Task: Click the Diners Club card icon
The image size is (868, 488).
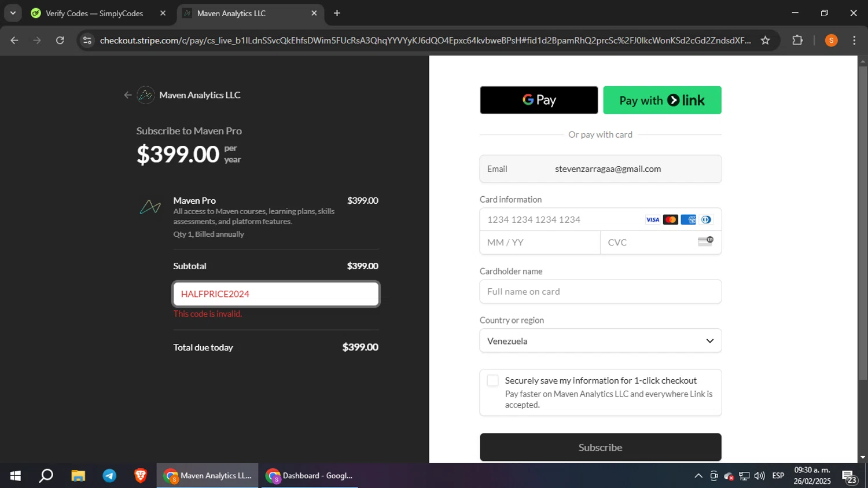Action: pos(706,219)
